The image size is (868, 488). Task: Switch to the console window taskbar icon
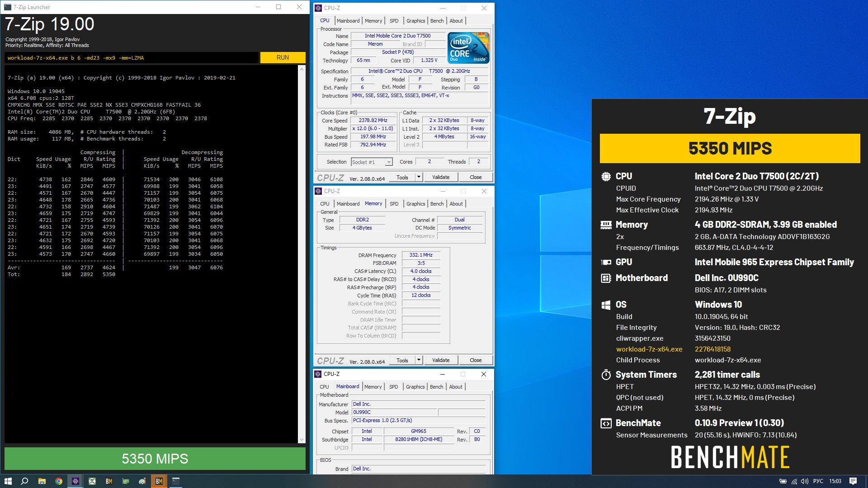point(176,481)
